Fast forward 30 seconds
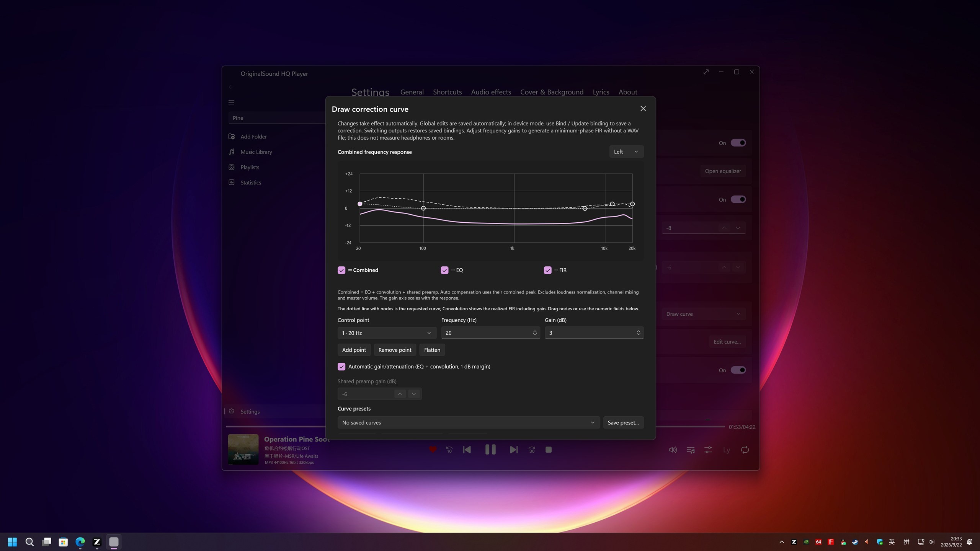980x551 pixels. [532, 450]
